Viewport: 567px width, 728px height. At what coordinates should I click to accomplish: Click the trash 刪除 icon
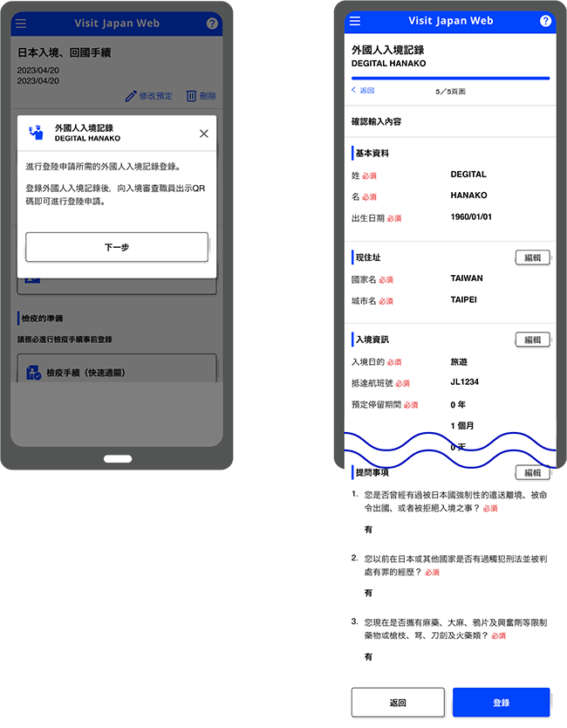pos(191,96)
